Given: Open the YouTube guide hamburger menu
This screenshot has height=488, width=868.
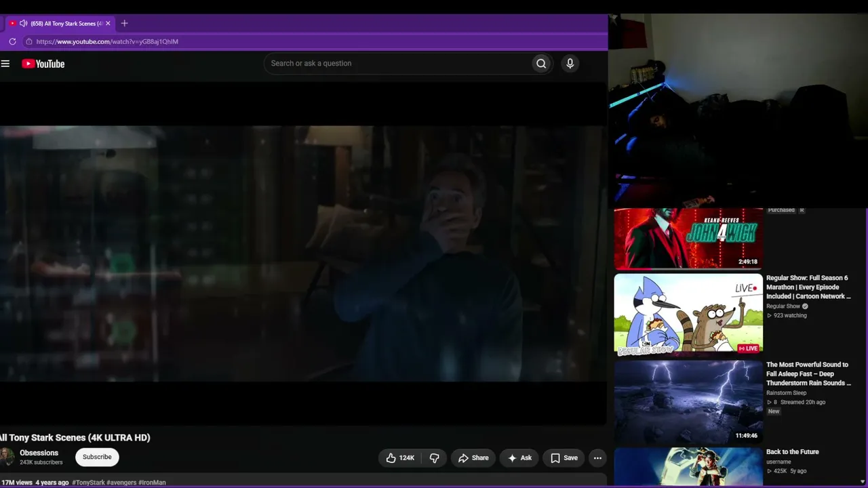Looking at the screenshot, I should [x=5, y=64].
